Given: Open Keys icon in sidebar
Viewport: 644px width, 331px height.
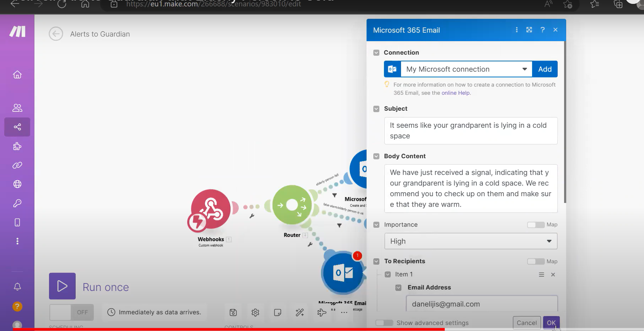Looking at the screenshot, I should coord(17,203).
